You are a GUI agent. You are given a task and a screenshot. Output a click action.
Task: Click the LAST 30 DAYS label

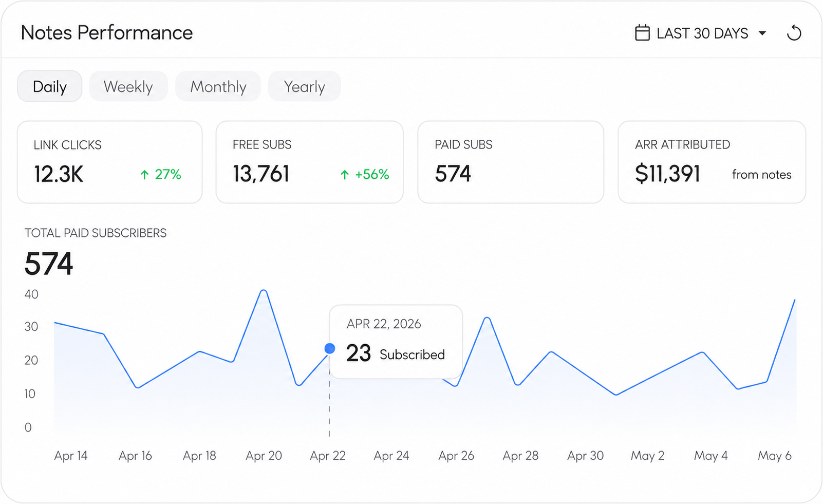pyautogui.click(x=702, y=33)
